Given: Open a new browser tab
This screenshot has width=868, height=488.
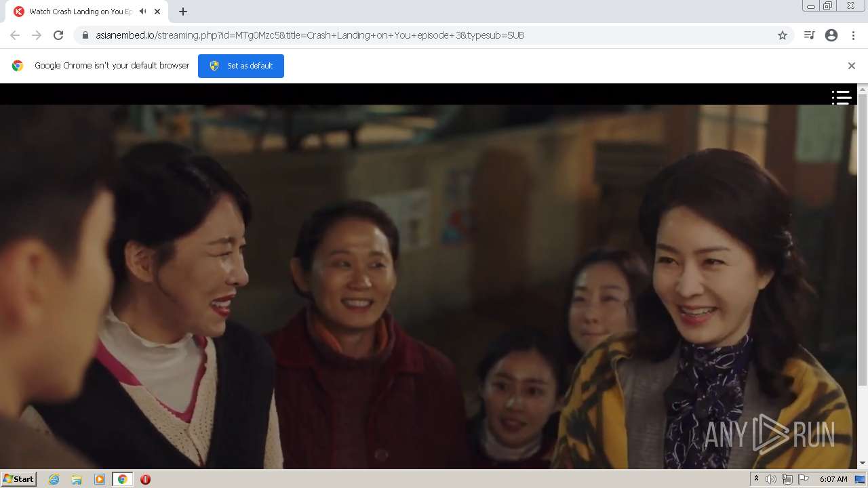Looking at the screenshot, I should pos(183,12).
